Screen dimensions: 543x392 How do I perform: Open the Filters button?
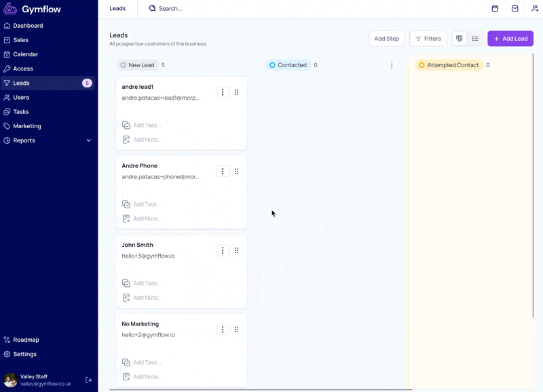click(428, 39)
